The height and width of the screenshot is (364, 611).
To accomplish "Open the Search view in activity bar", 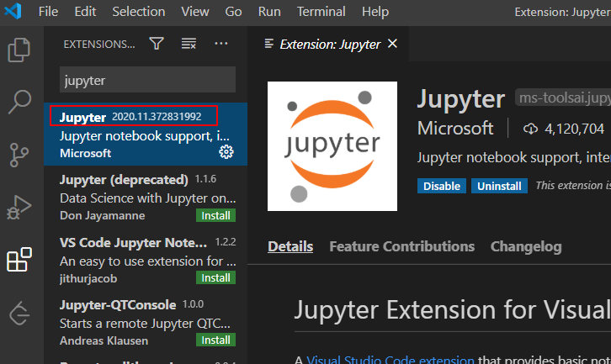I will click(19, 102).
